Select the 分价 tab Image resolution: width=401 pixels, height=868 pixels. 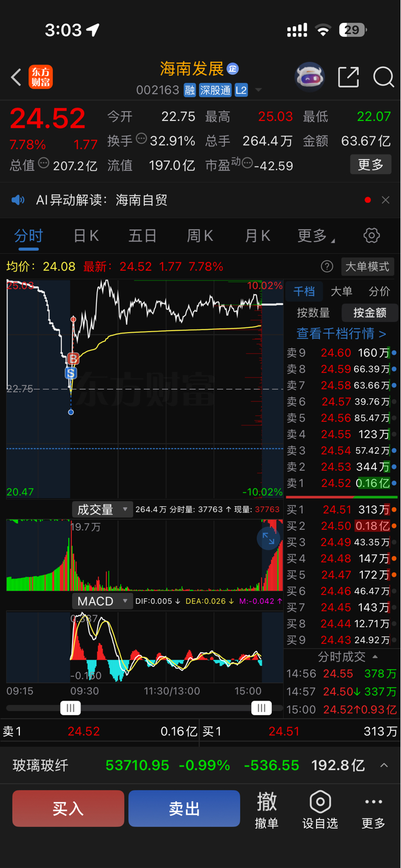pyautogui.click(x=379, y=291)
